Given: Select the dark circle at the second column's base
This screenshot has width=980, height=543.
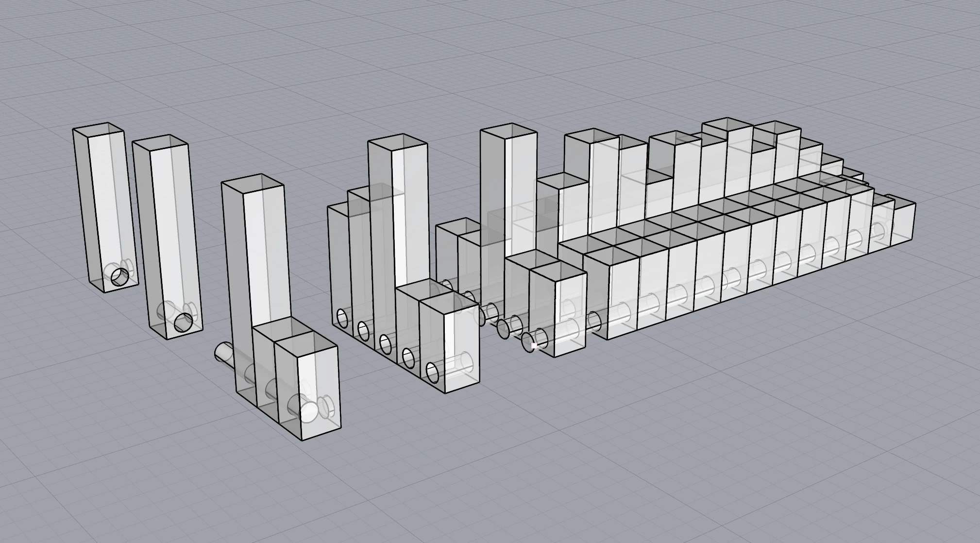Looking at the screenshot, I should 184,322.
